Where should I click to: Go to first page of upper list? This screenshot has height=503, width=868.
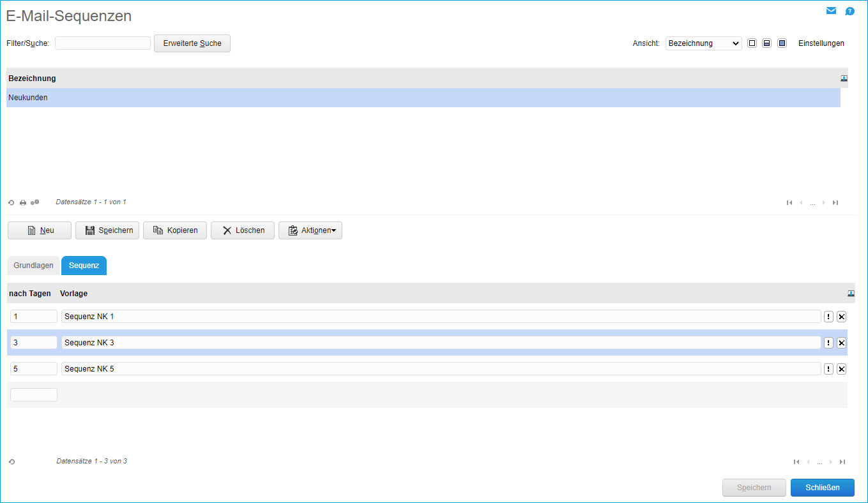coord(789,202)
